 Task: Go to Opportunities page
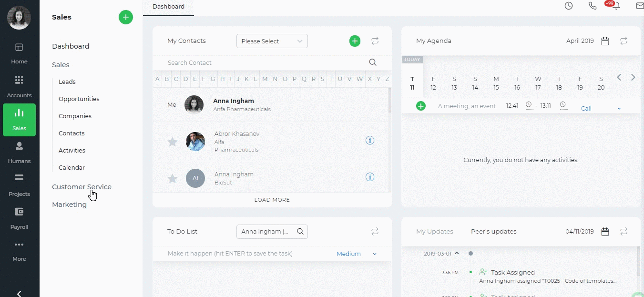coord(79,99)
